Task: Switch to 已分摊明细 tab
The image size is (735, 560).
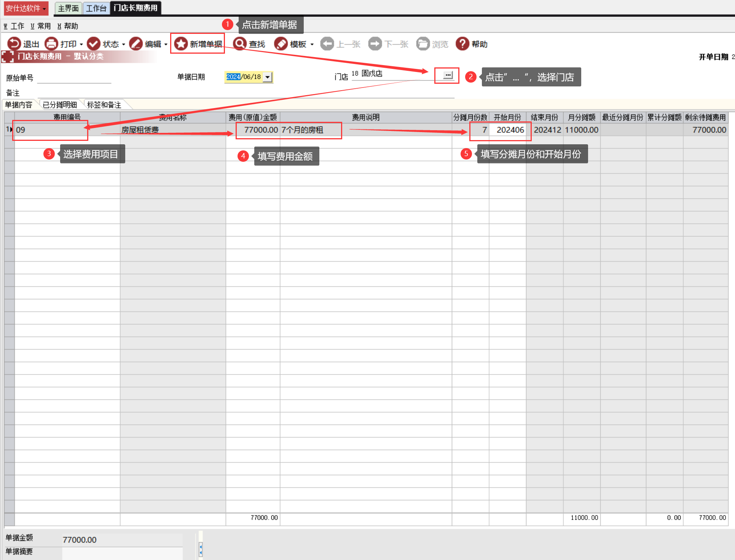Action: [60, 105]
